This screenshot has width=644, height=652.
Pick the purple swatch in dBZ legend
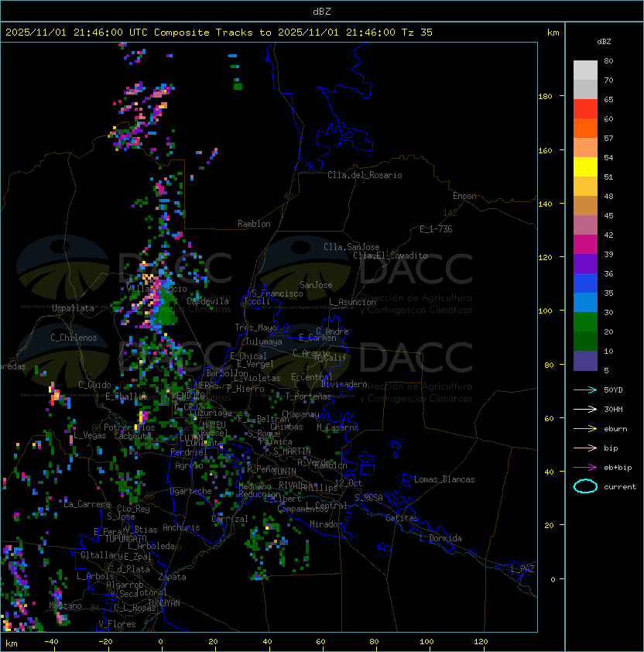(585, 264)
